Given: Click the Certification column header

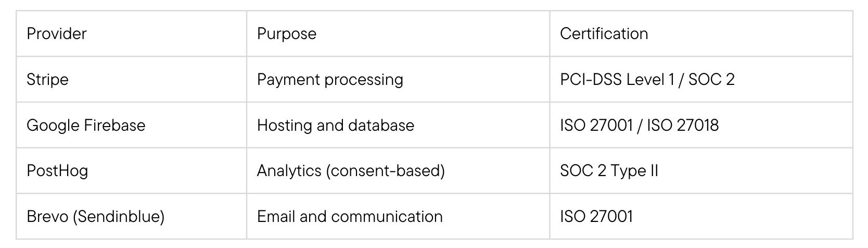Looking at the screenshot, I should [604, 34].
